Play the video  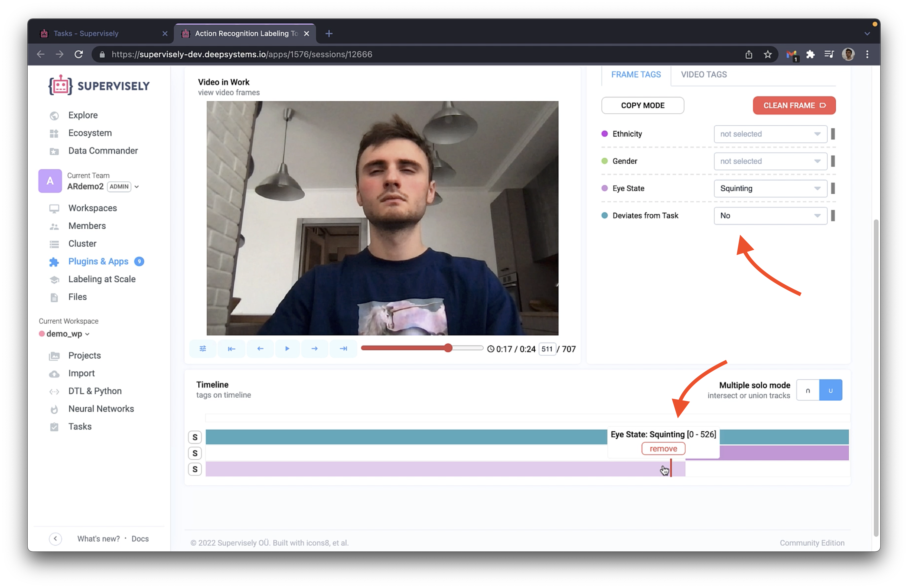click(287, 349)
